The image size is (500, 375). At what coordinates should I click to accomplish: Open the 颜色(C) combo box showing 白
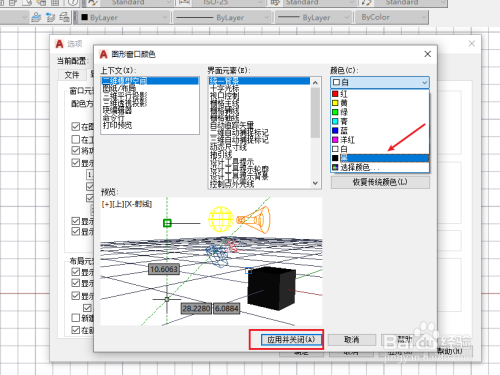click(x=380, y=82)
